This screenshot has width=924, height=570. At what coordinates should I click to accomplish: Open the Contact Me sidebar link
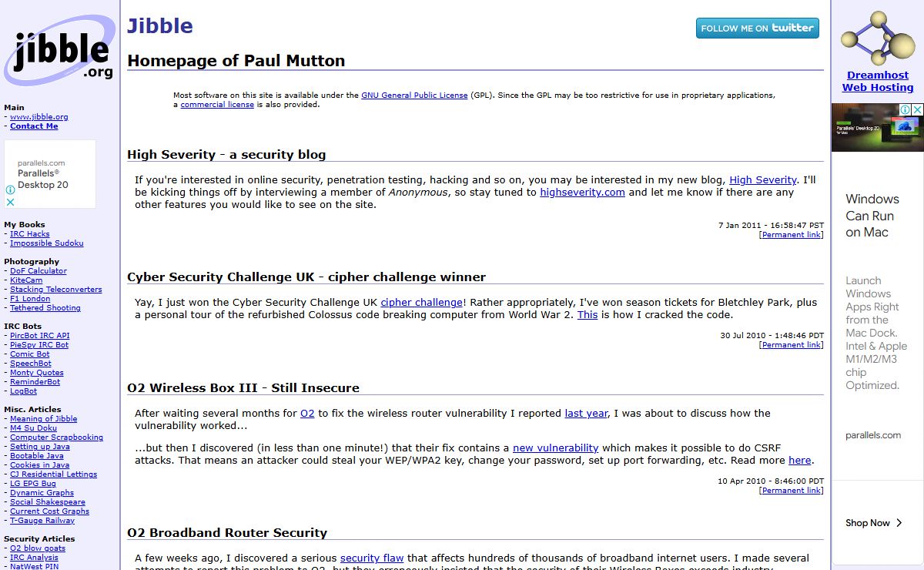coord(34,126)
